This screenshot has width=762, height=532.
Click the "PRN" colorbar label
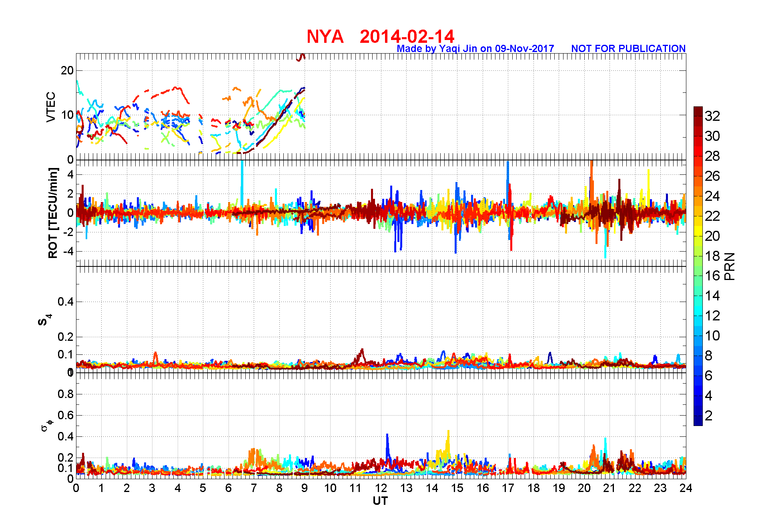click(x=730, y=266)
